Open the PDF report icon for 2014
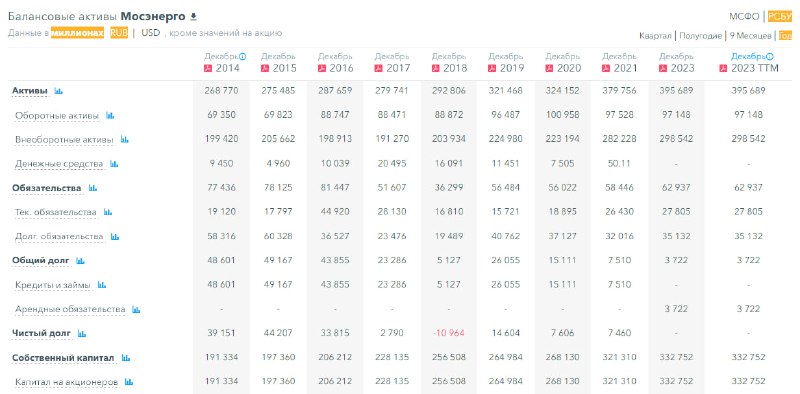The height and width of the screenshot is (394, 800). pyautogui.click(x=208, y=68)
